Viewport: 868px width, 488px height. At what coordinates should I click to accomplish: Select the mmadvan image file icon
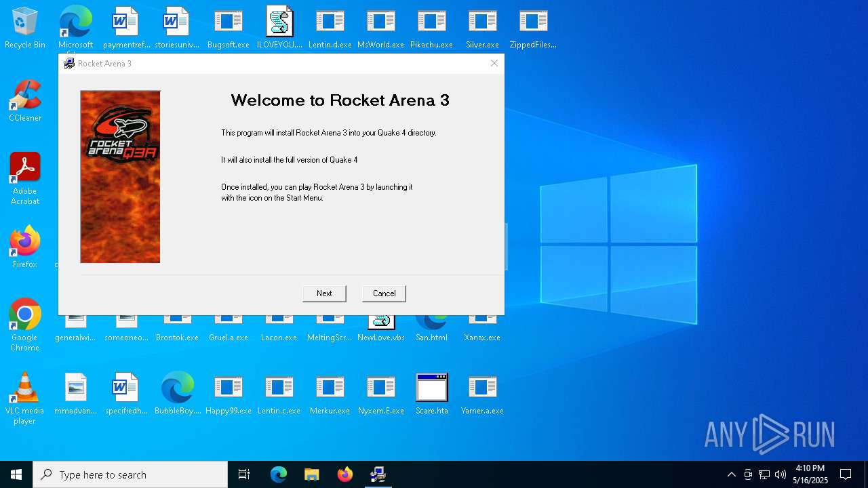click(x=75, y=394)
